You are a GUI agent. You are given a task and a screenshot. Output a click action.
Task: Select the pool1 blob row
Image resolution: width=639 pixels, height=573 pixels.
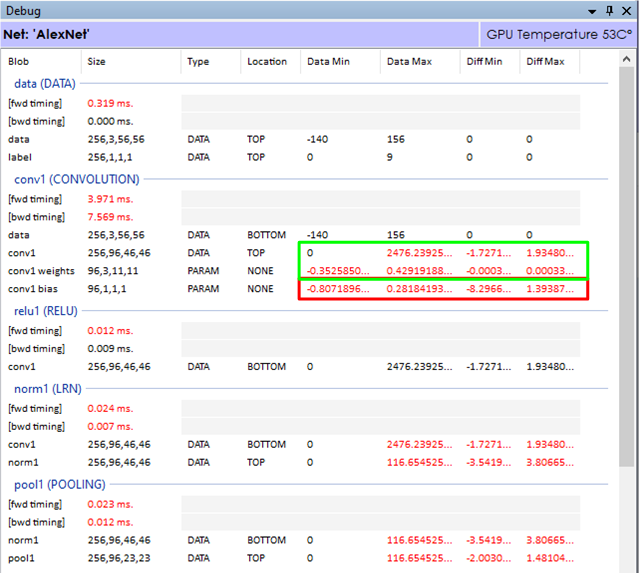[293, 558]
